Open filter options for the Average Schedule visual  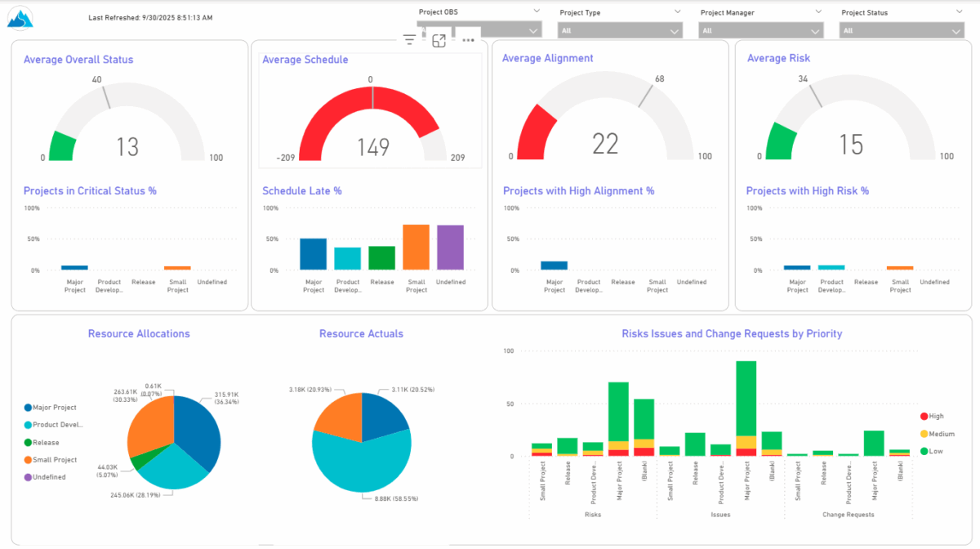click(408, 38)
